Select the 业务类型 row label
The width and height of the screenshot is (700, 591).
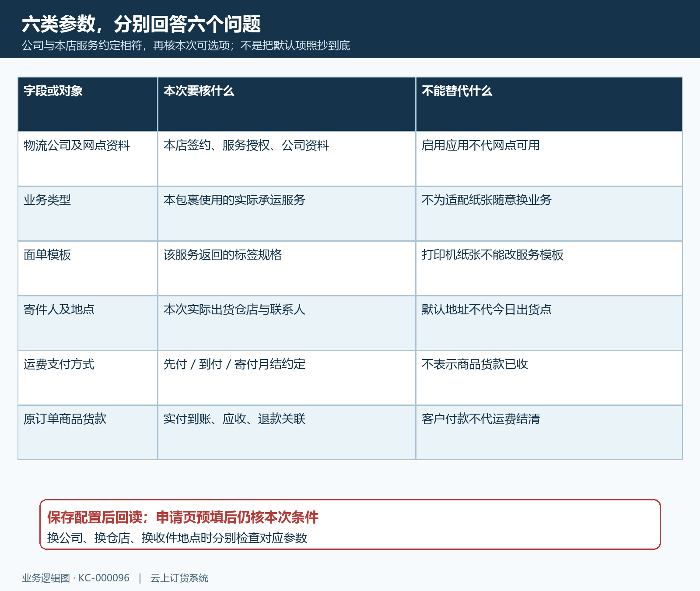(x=87, y=214)
